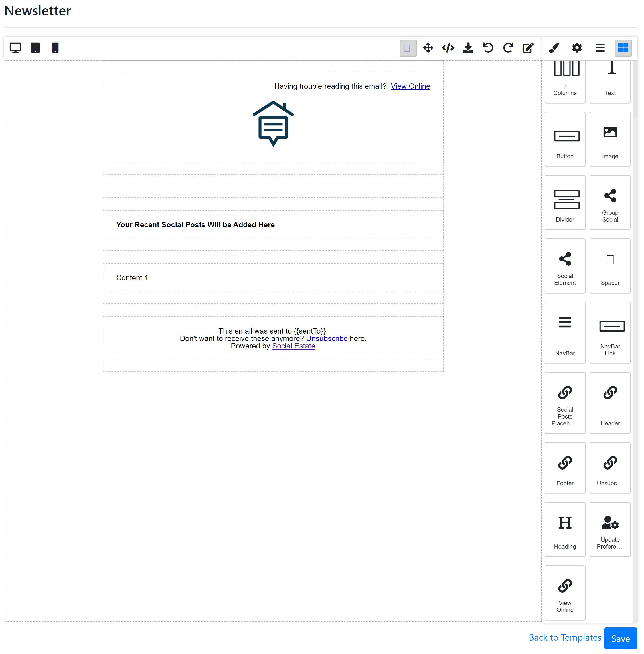Select the Text block
The image size is (644, 654).
610,82
